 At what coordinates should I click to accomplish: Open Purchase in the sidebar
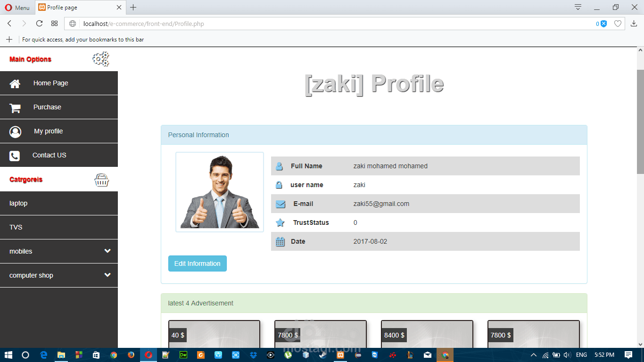59,107
